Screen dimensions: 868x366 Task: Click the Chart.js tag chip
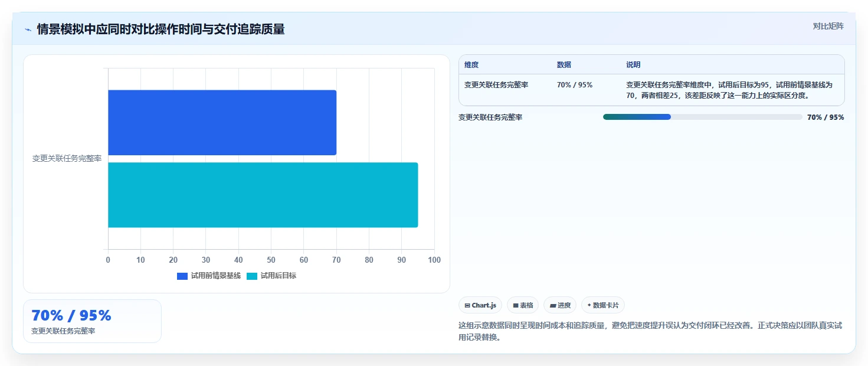480,305
